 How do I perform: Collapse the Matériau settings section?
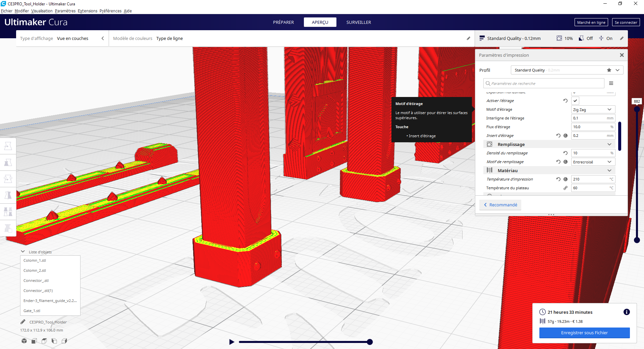click(549, 170)
